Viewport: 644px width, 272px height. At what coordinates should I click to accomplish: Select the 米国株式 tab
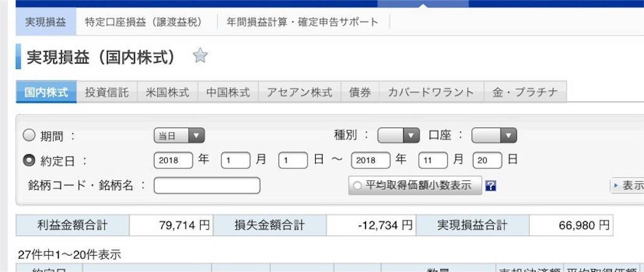tap(167, 92)
